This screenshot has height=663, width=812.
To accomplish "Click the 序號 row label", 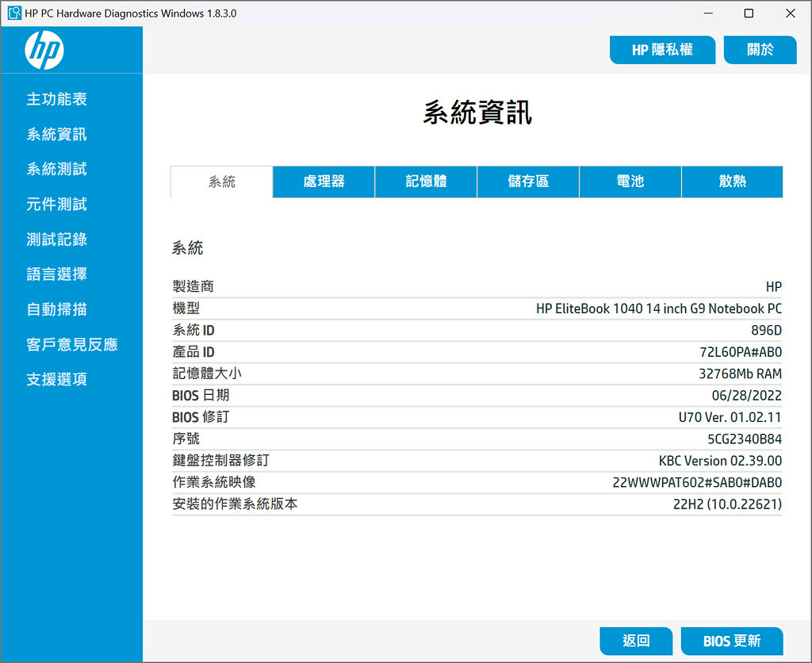I will (x=186, y=439).
